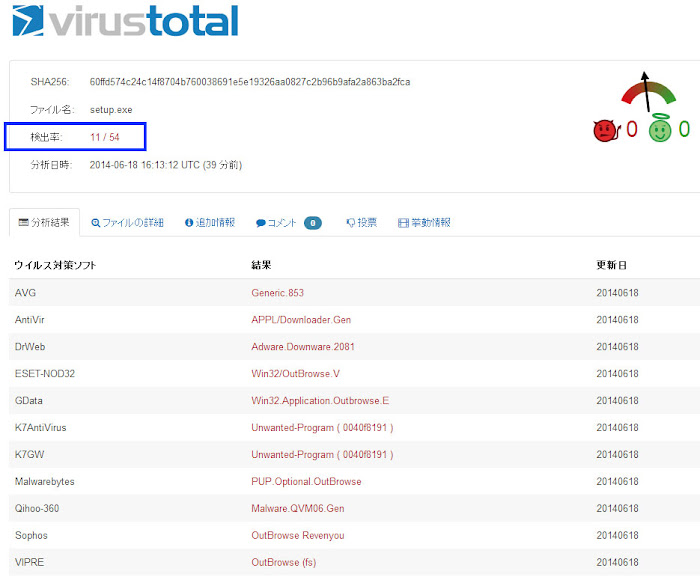Click the Unwanted-Program result in the K7GW row

[x=322, y=455]
